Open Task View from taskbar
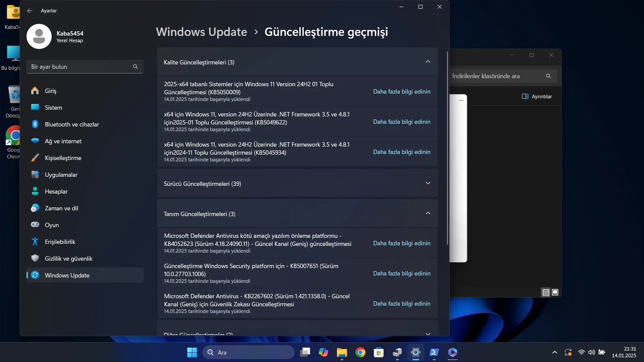The width and height of the screenshot is (644, 362). coord(305,352)
